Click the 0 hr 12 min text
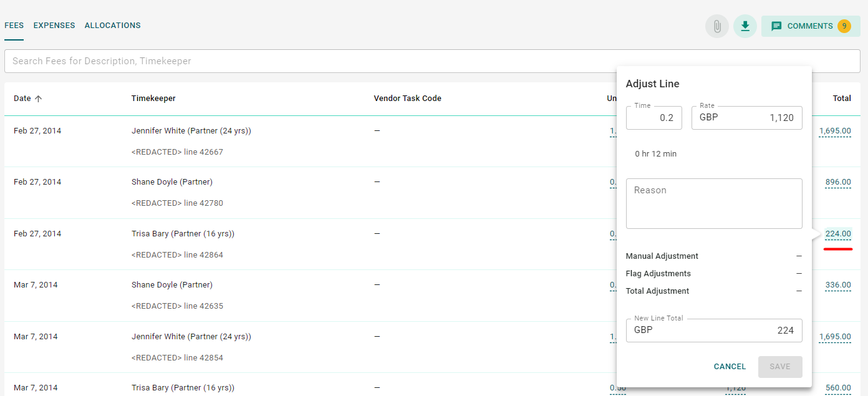The image size is (868, 396). [x=655, y=154]
